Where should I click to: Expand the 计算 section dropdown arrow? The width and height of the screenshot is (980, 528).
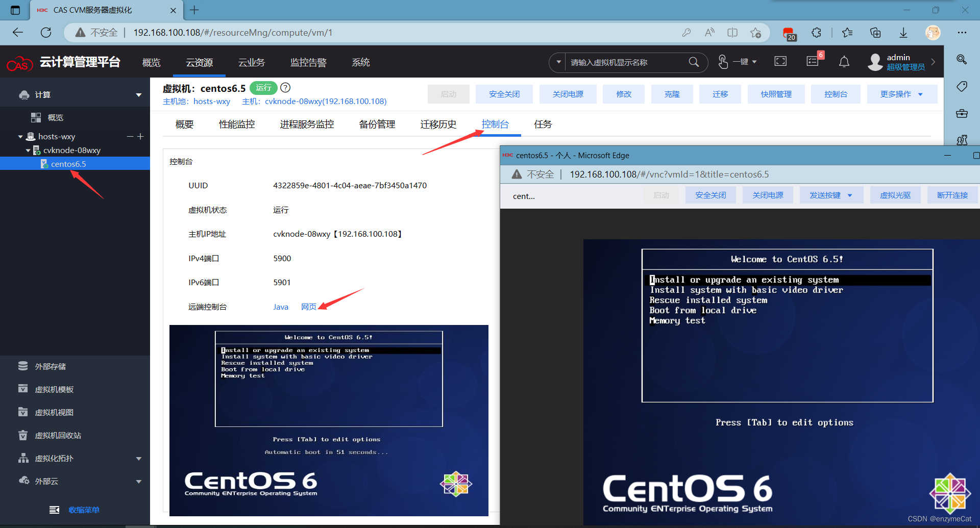[x=138, y=95]
